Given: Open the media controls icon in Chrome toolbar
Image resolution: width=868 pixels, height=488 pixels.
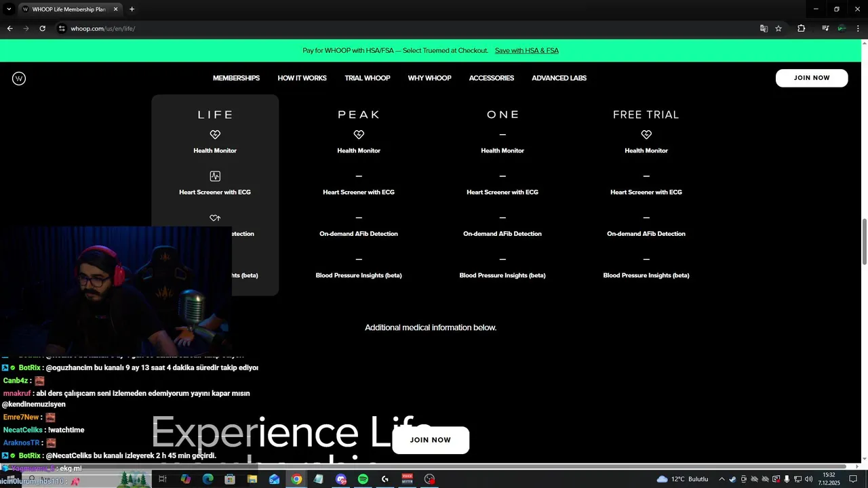Looking at the screenshot, I should tap(825, 28).
